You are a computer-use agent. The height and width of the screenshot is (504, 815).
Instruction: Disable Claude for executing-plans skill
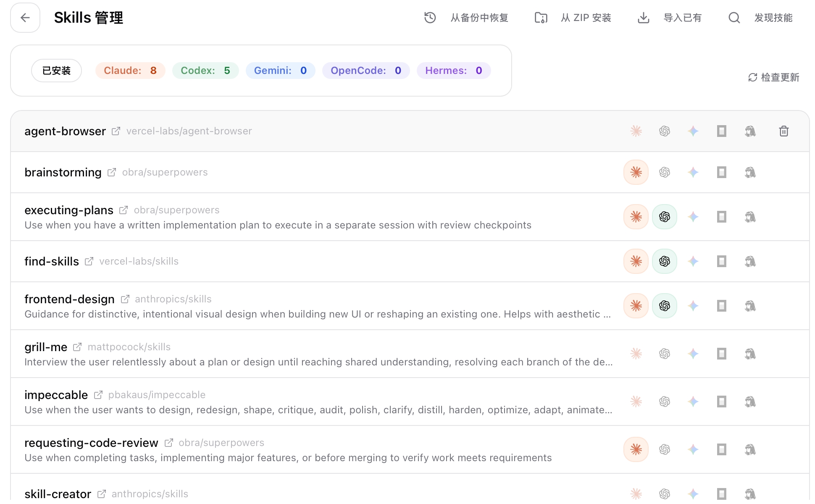[636, 217]
